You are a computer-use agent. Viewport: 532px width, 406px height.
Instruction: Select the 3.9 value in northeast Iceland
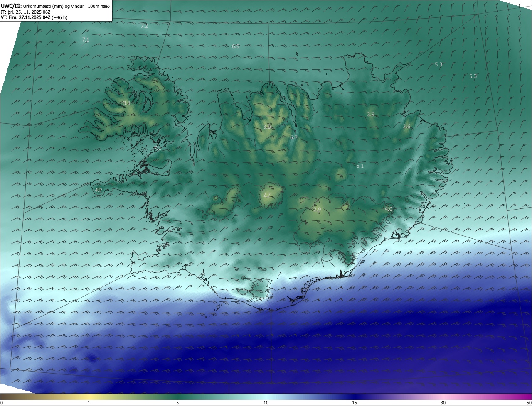pyautogui.click(x=371, y=114)
